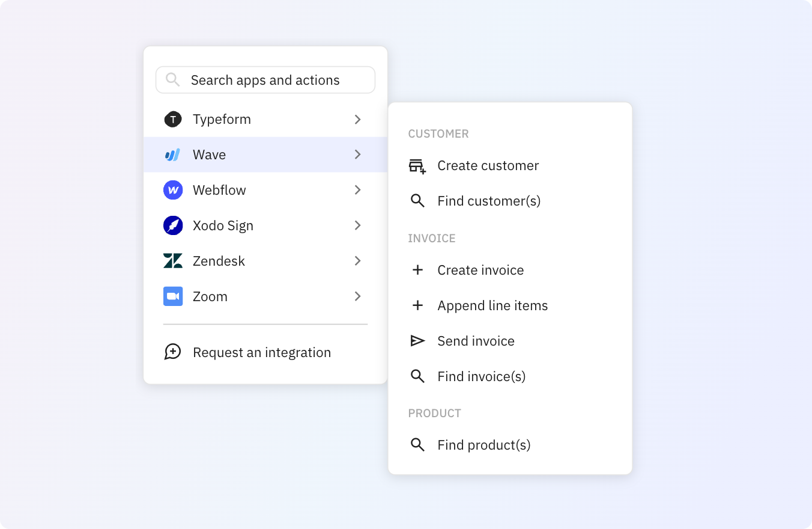Click the storefront icon beside Create customer
Screen dimensions: 812x529
click(417, 167)
